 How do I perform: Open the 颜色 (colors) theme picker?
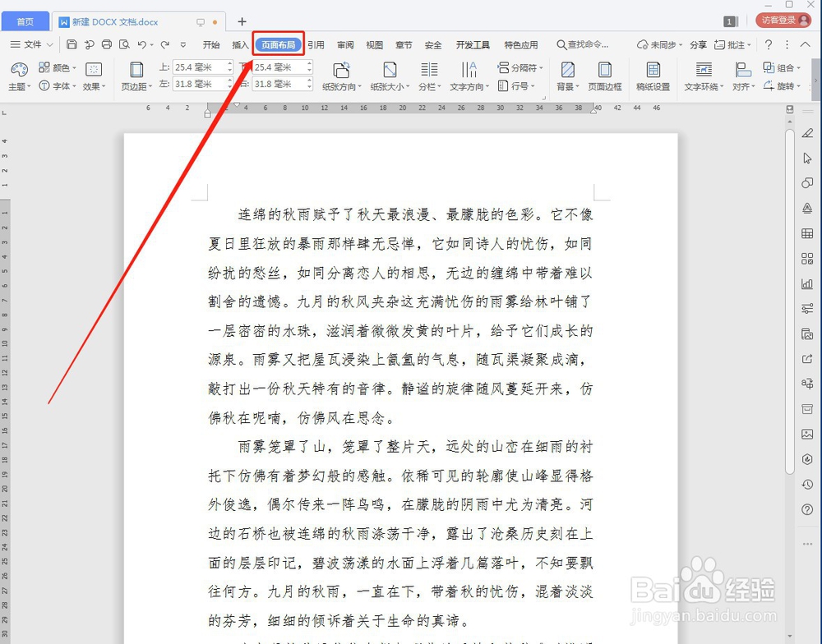pyautogui.click(x=56, y=67)
